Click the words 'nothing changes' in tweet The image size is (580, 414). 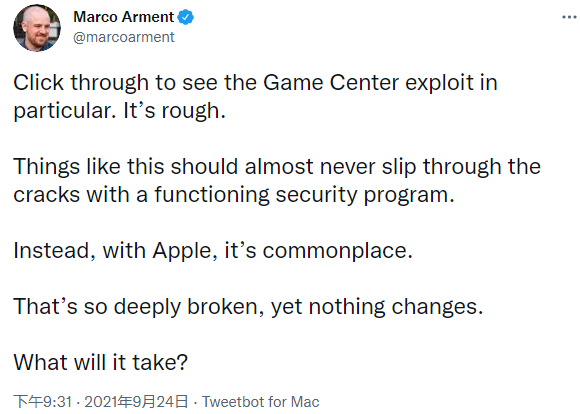(x=396, y=307)
